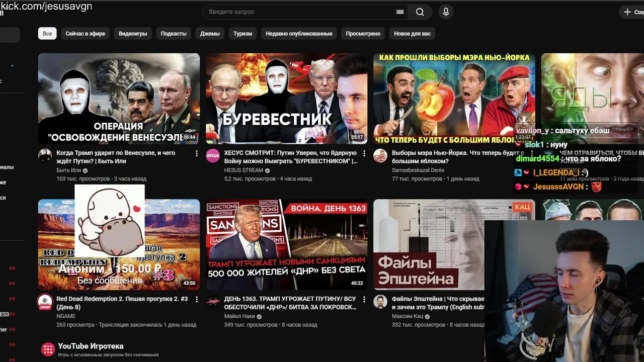
Task: Open the 'HESUS STREAM' channel name link
Action: coord(244,170)
